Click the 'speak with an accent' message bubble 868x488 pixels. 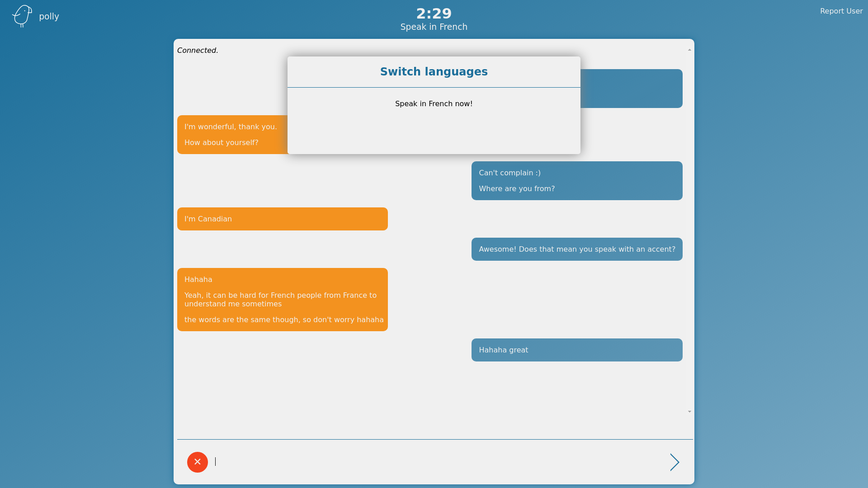[x=576, y=249]
